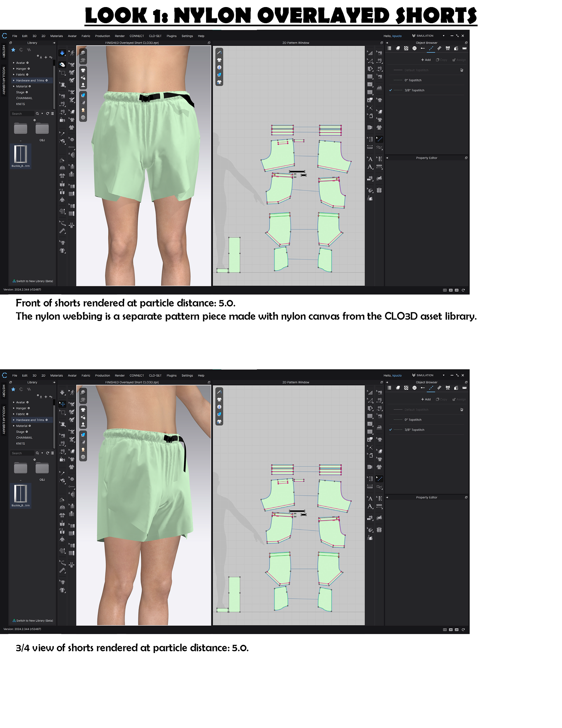Delete Default Topstitch using trash icon in front-view screenshot

462,70
